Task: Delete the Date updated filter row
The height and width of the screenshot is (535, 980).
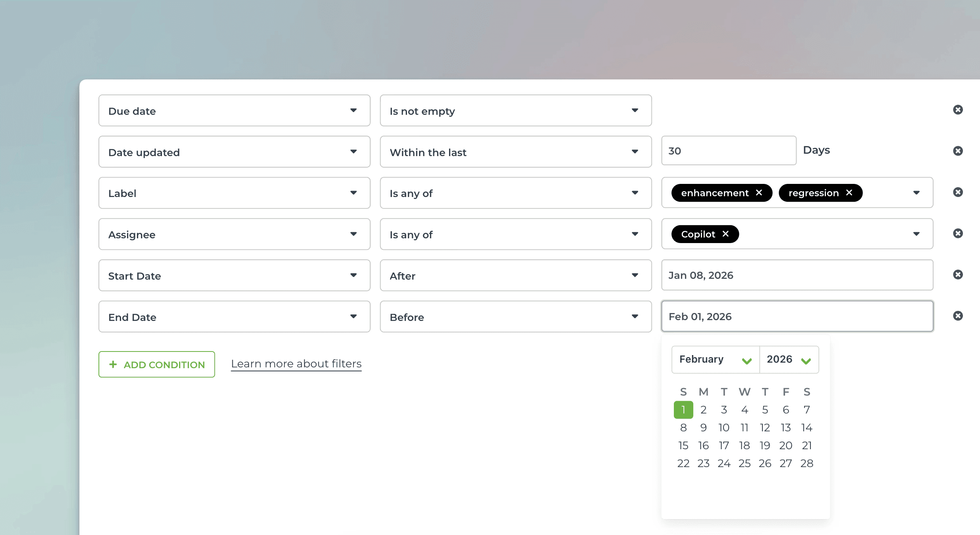Action: click(x=958, y=151)
